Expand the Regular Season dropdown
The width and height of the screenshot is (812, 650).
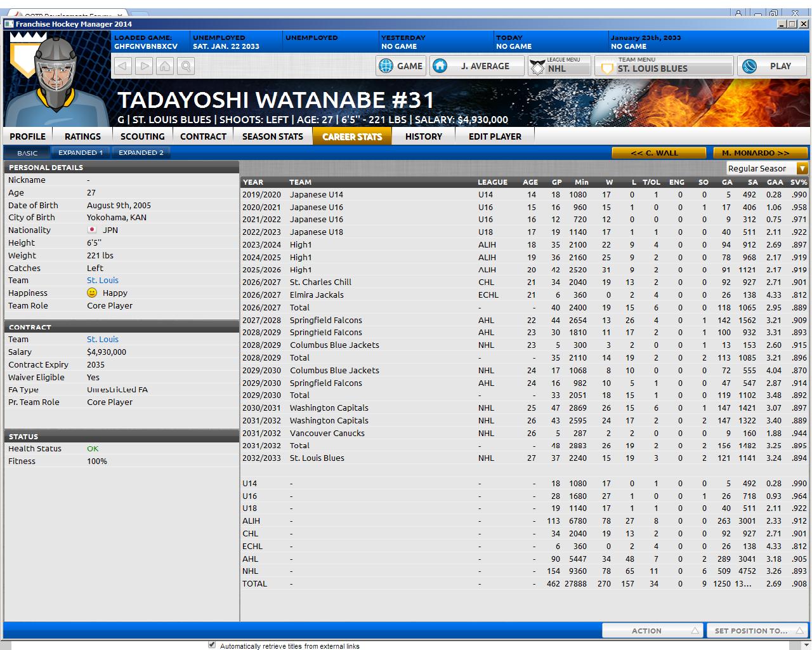click(802, 168)
